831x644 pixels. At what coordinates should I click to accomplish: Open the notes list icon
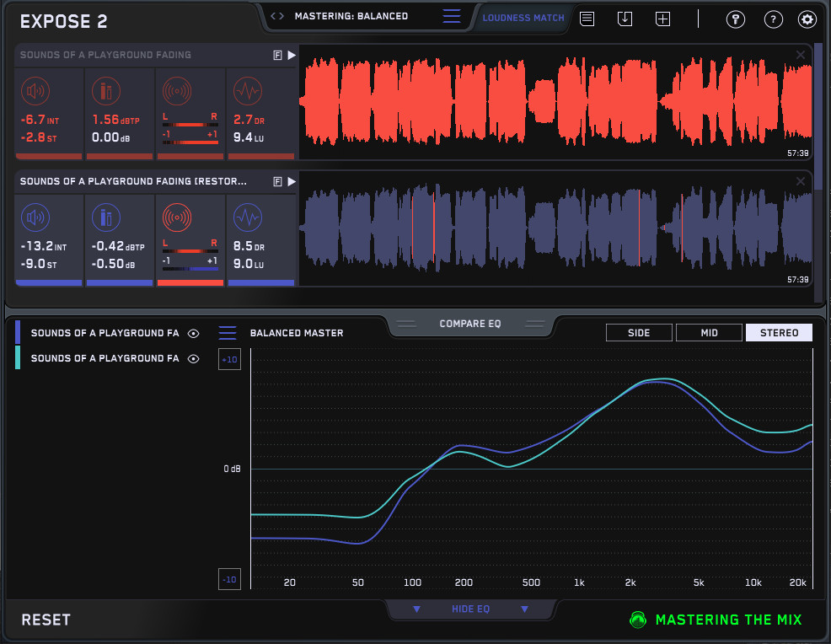pyautogui.click(x=587, y=19)
